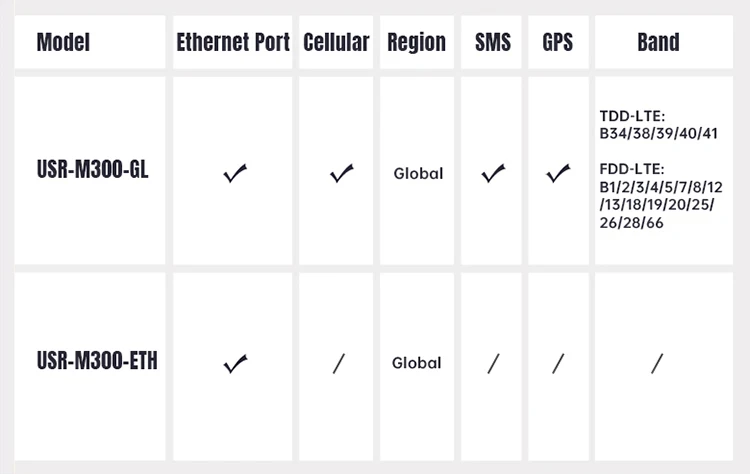Viewport: 750px width, 474px height.
Task: Click the USR-M300-ETH Band slash mark
Action: point(657,363)
